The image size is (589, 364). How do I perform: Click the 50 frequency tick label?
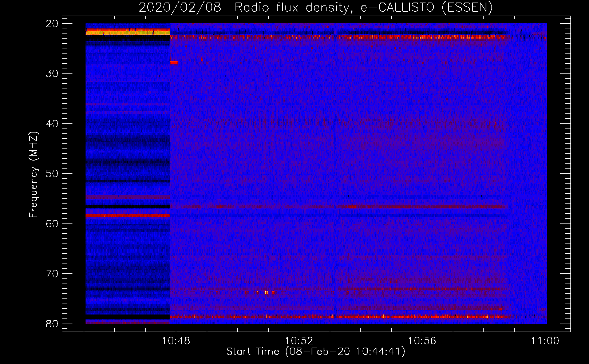[52, 174]
